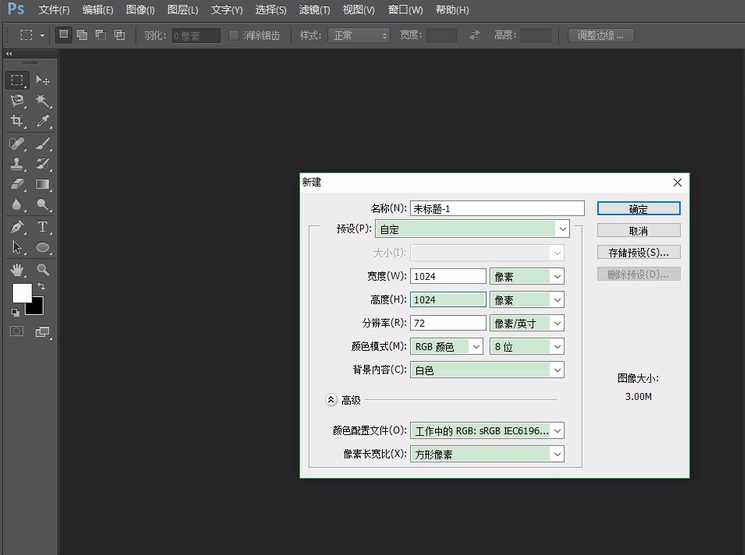Activate the Hand tool
This screenshot has height=555, width=745.
[16, 270]
